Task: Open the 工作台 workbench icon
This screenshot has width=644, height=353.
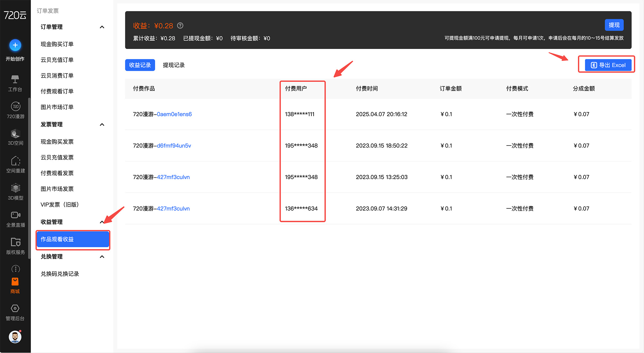Action: pyautogui.click(x=15, y=79)
